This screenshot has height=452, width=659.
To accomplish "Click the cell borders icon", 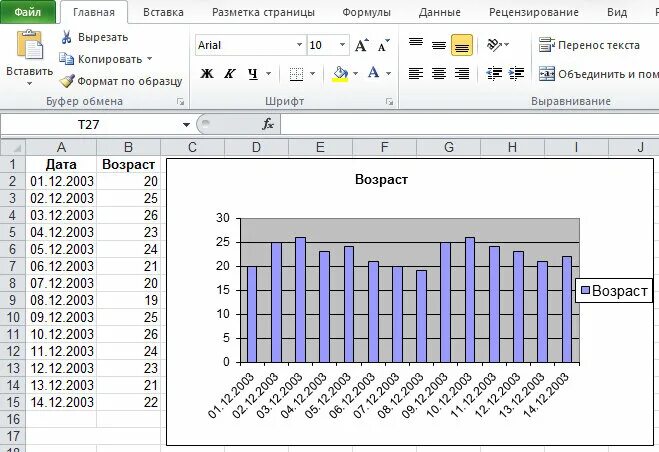I will point(296,74).
